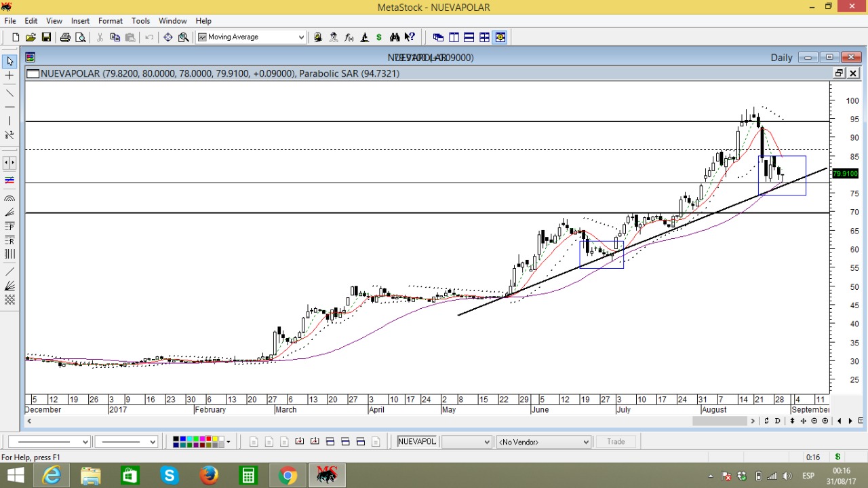This screenshot has height=488, width=868.
Task: Open the Print Preview icon
Action: 80,37
